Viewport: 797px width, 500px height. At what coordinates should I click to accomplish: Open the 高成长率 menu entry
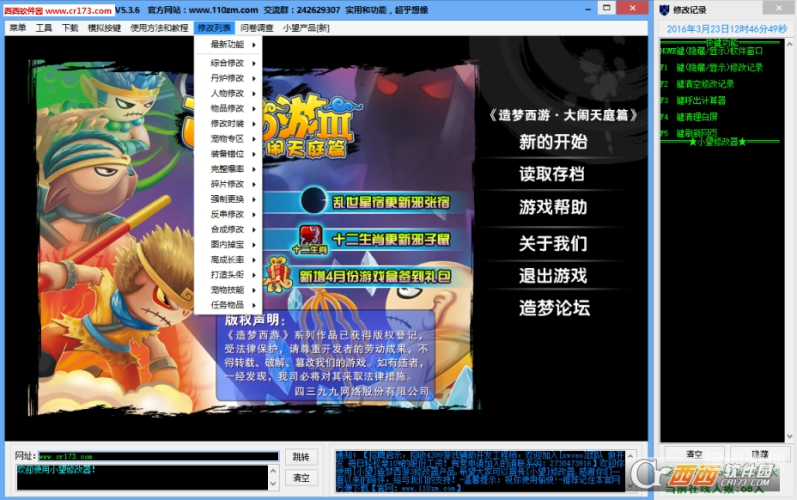click(x=228, y=260)
